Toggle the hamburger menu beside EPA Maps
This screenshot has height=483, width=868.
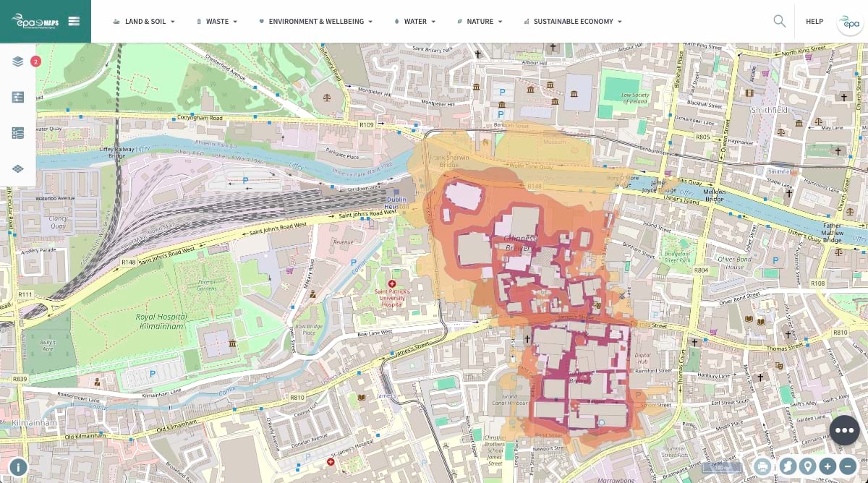coord(74,21)
